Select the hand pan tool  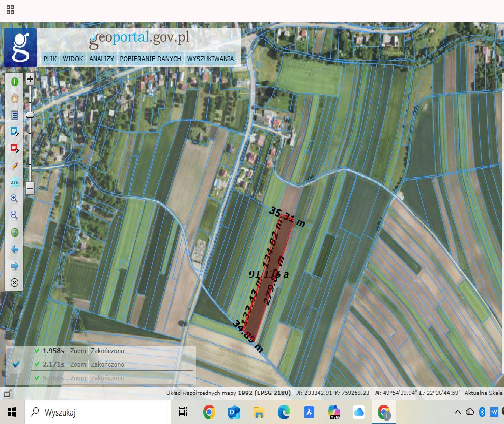14,98
